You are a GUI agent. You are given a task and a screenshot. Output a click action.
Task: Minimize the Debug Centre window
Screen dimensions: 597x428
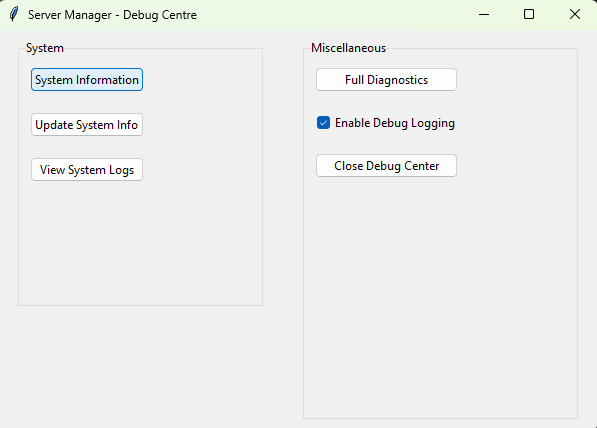click(484, 14)
